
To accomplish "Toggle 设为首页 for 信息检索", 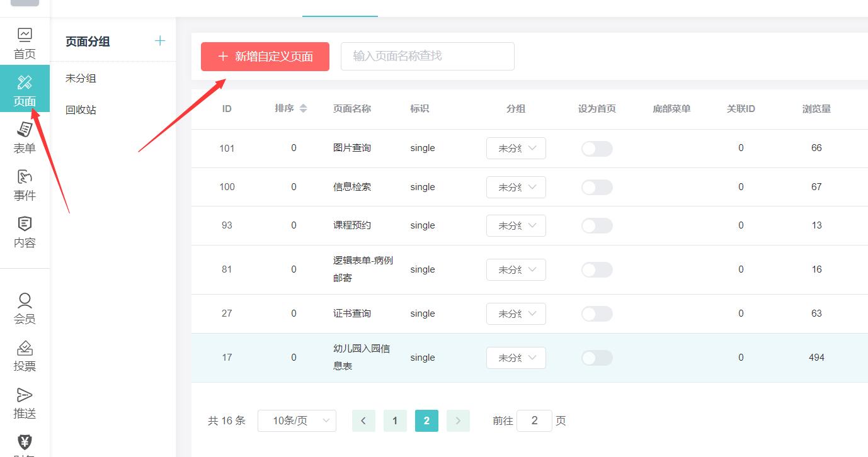I will tap(597, 187).
